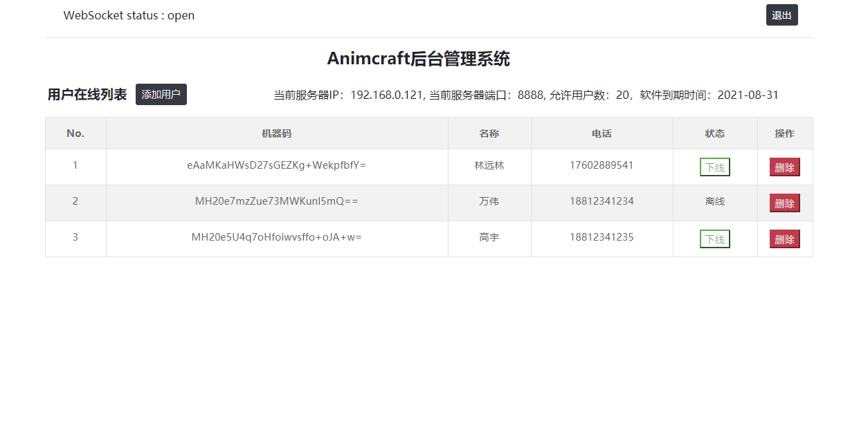Screen dimensions: 868x446
Task: Click the 机器码 column header
Action: tap(277, 133)
